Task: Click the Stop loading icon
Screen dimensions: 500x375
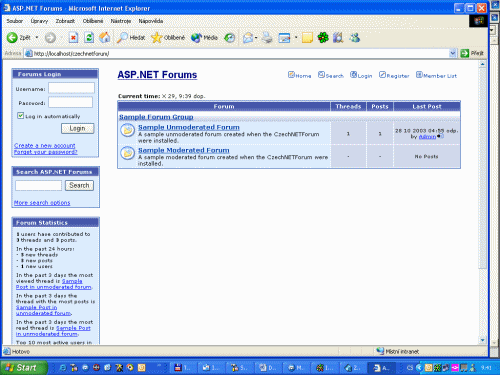Action: click(x=73, y=38)
